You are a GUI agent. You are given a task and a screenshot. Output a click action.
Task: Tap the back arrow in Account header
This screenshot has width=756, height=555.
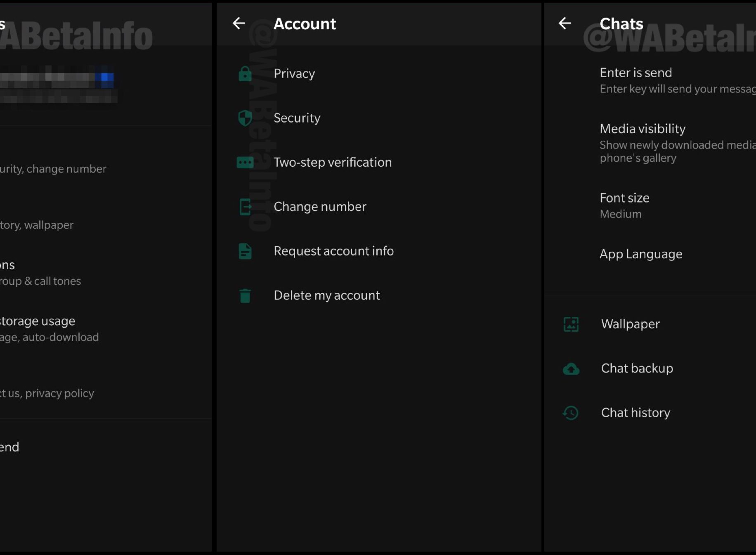pos(239,24)
